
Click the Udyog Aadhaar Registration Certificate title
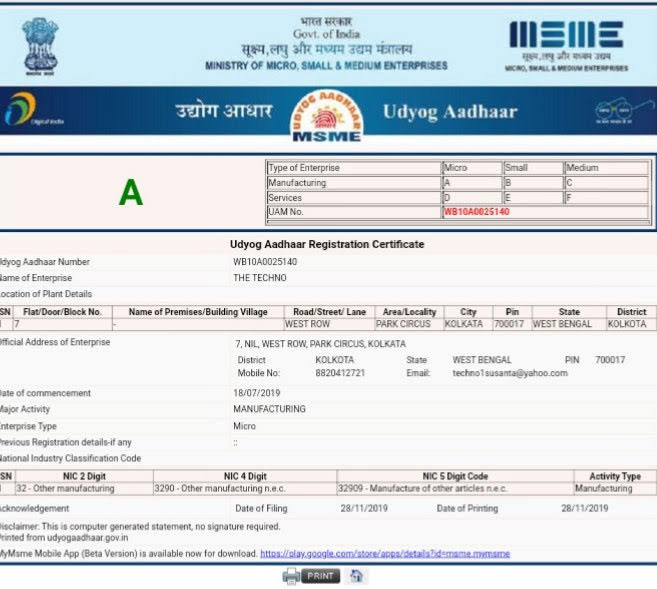[327, 244]
